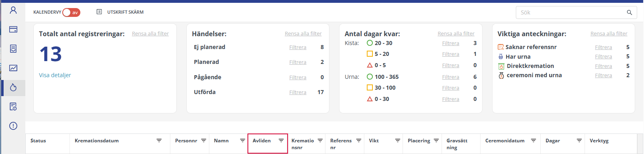This screenshot has height=154, width=644.
Task: Select the flame cremation sidebar icon
Action: [x=13, y=87]
